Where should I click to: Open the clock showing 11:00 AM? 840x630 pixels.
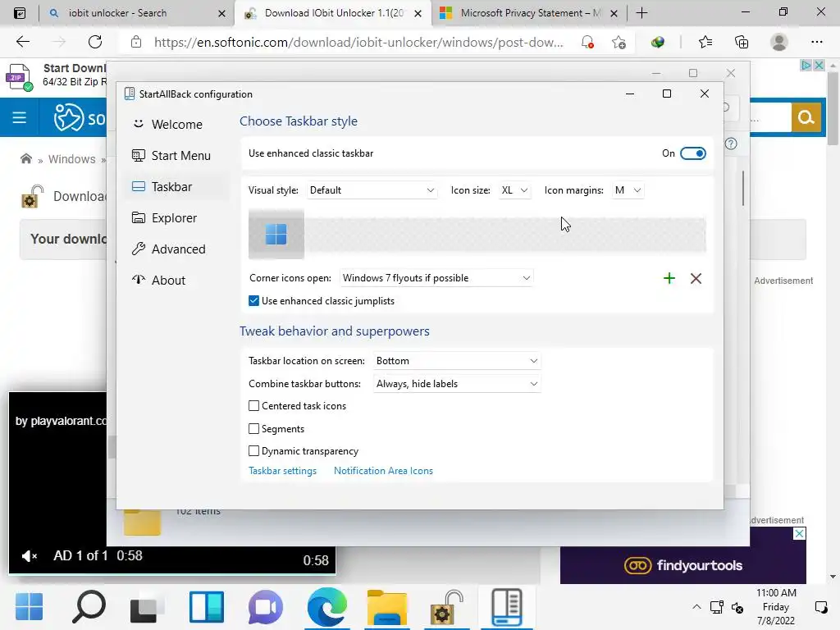[776, 607]
